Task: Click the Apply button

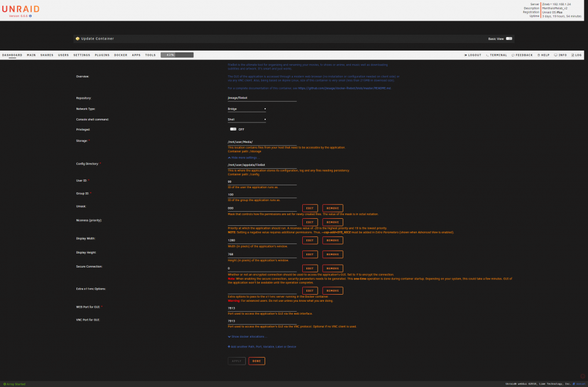Action: click(x=236, y=361)
